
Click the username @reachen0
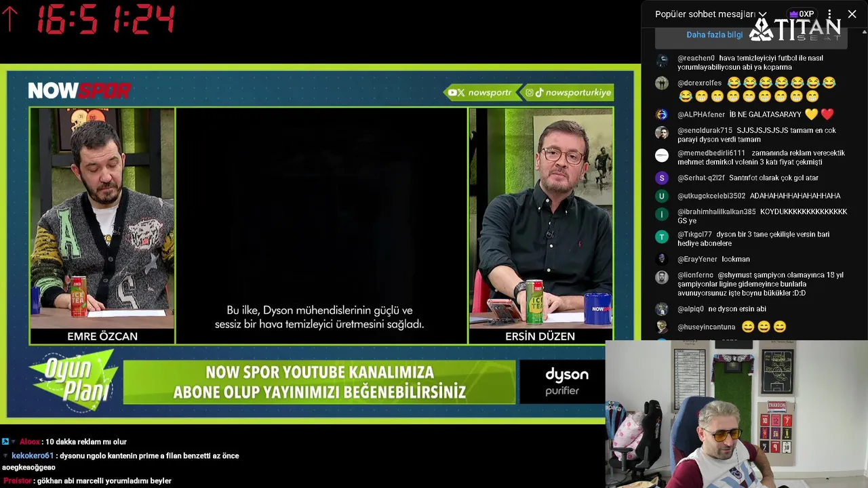[696, 58]
